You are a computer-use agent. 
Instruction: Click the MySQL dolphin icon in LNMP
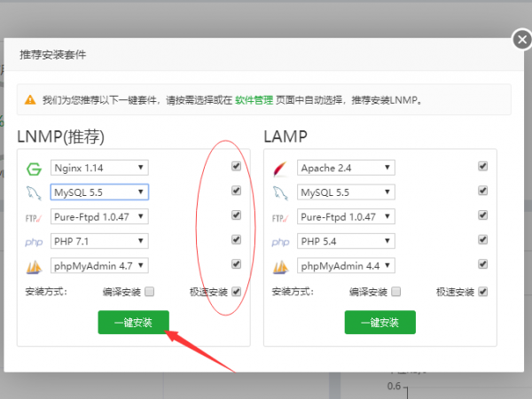pyautogui.click(x=35, y=192)
